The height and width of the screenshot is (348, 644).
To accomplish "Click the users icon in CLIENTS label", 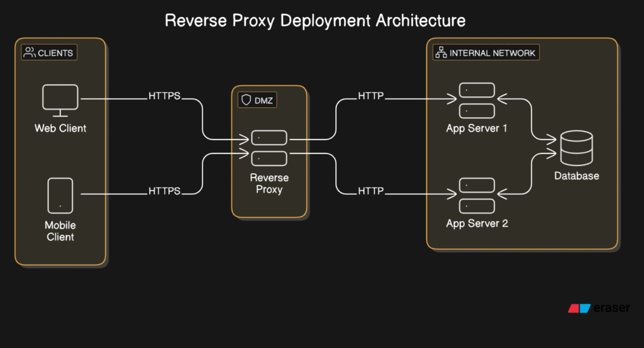I will (30, 52).
